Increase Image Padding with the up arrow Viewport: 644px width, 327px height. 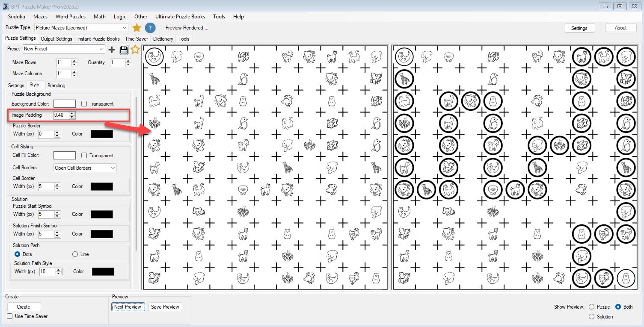coord(72,113)
